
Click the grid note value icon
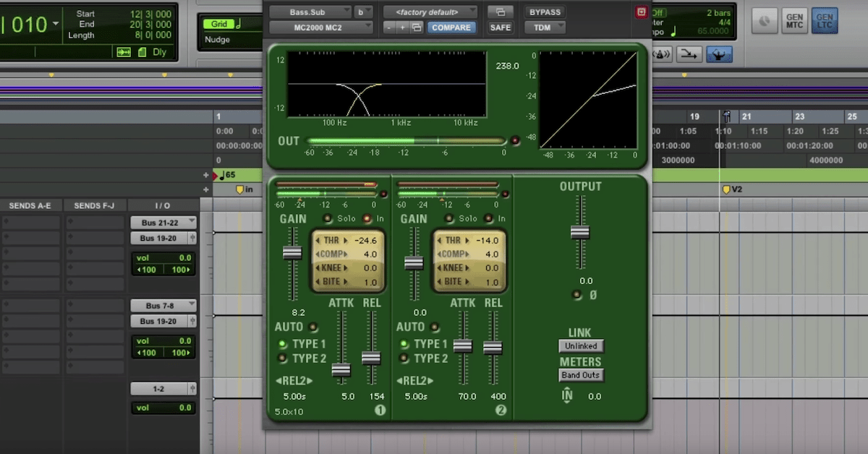(x=238, y=24)
